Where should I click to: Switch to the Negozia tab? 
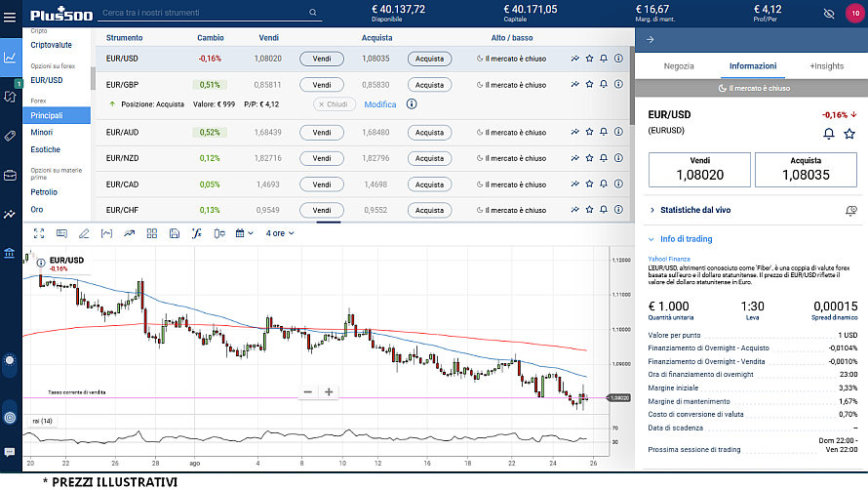(679, 66)
